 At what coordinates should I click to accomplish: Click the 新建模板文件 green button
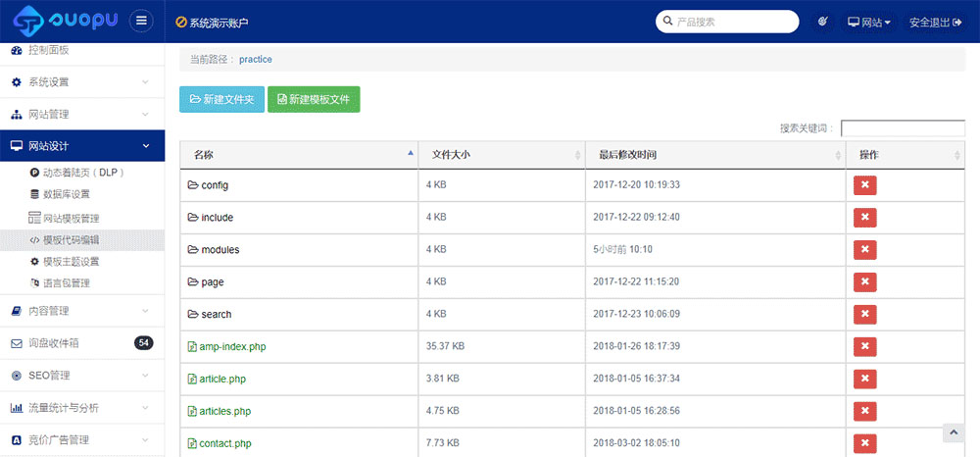[x=314, y=99]
